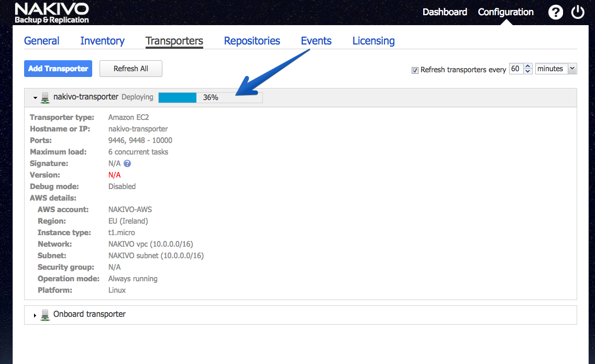Go to Dashboard in top navigation

pos(445,12)
